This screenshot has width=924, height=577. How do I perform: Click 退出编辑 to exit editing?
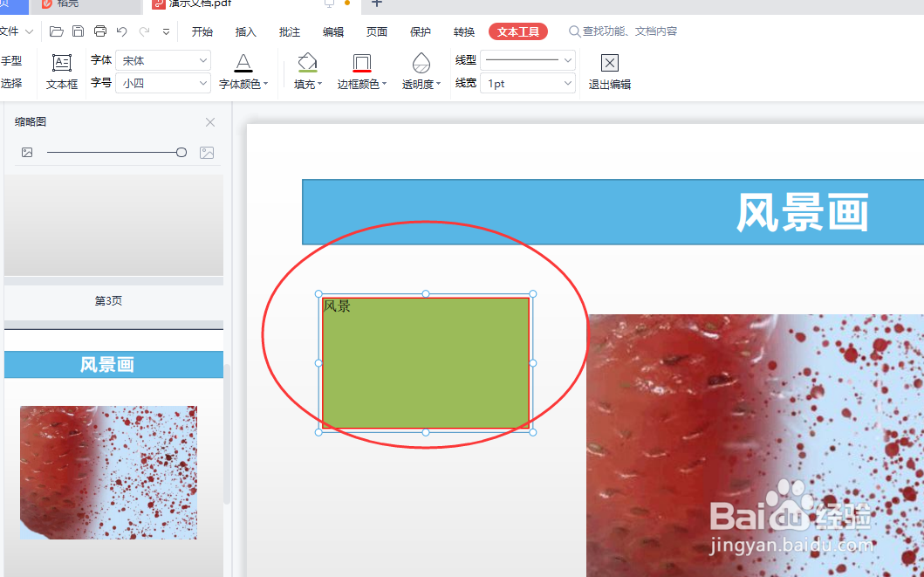pyautogui.click(x=610, y=72)
